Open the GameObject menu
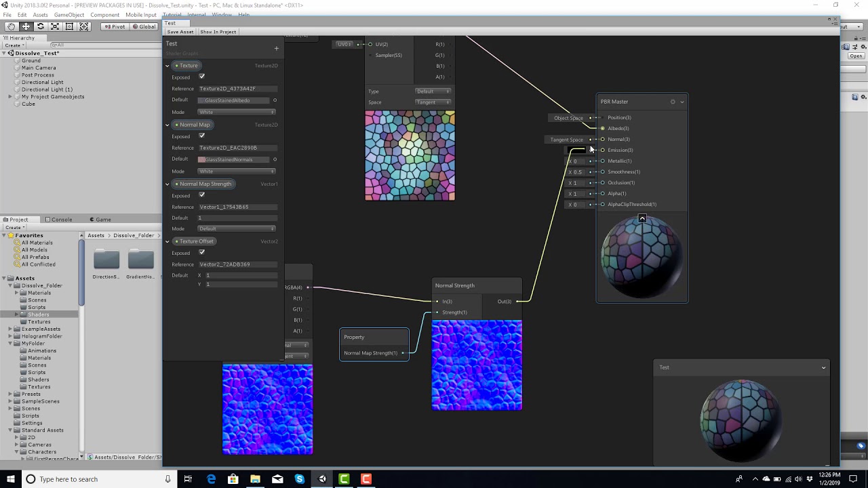Viewport: 868px width, 488px height. [69, 15]
